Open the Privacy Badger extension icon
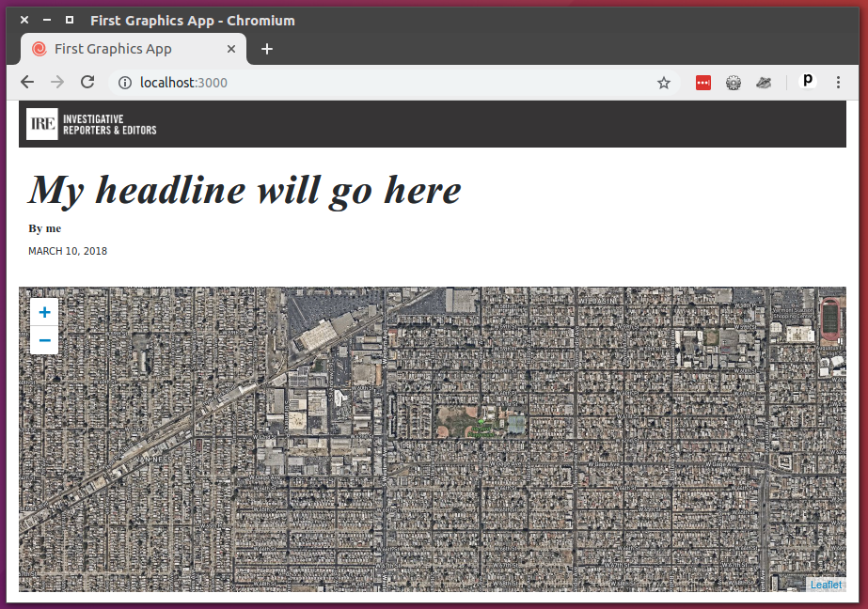The image size is (868, 609). (x=764, y=83)
